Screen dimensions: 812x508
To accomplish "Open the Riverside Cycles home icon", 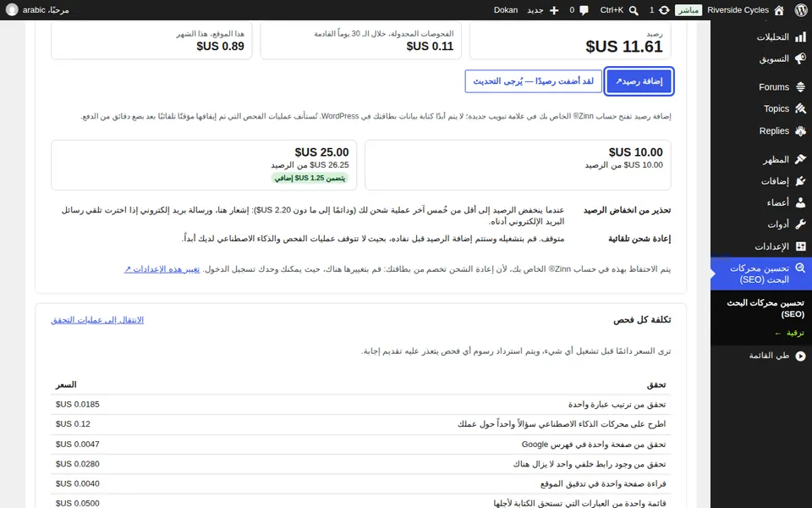I will pyautogui.click(x=779, y=10).
